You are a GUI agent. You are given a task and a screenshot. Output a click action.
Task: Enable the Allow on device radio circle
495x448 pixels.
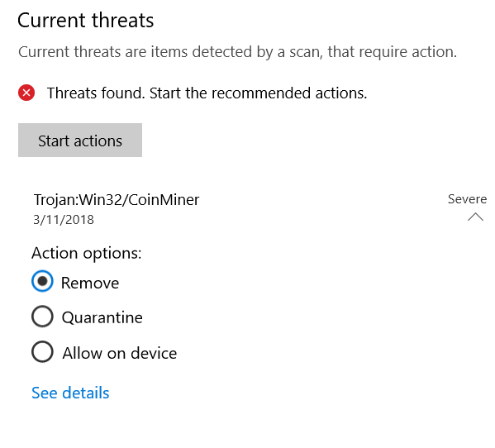[x=42, y=352]
